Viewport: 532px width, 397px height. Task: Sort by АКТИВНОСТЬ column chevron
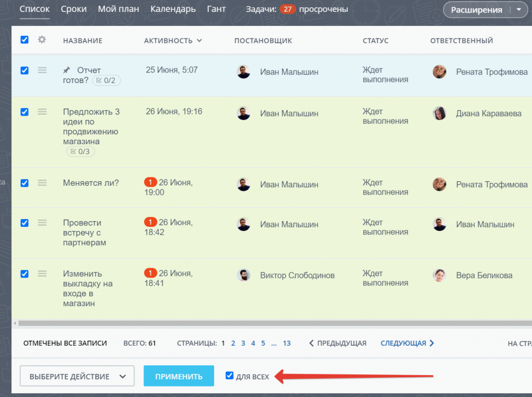199,40
